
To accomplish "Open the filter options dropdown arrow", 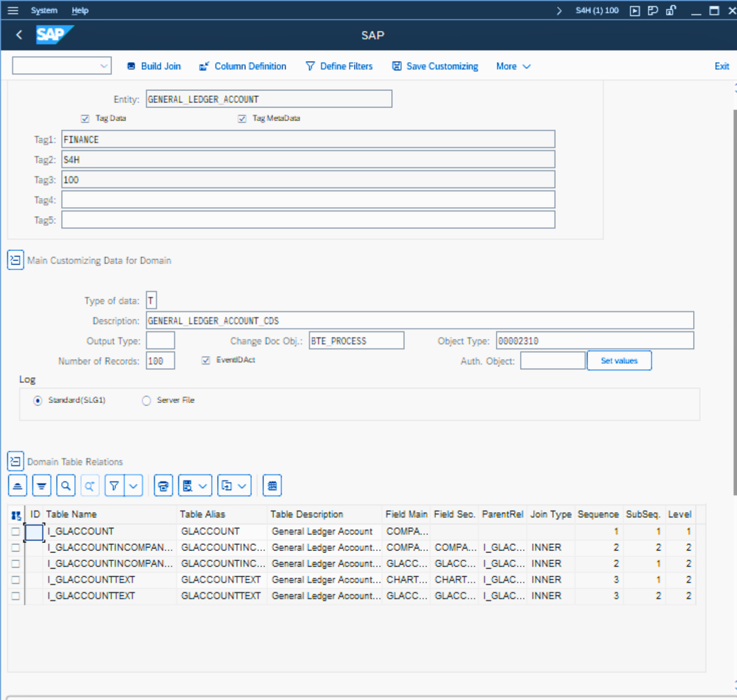I will tap(133, 486).
